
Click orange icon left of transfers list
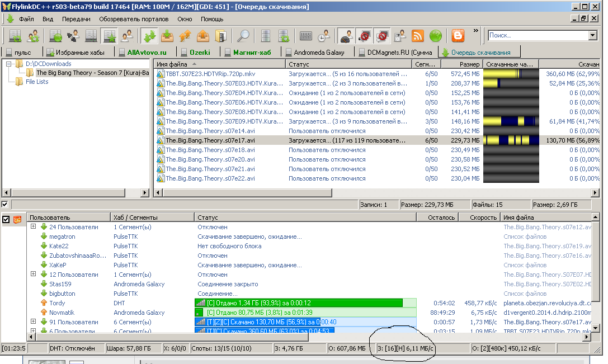tap(17, 220)
